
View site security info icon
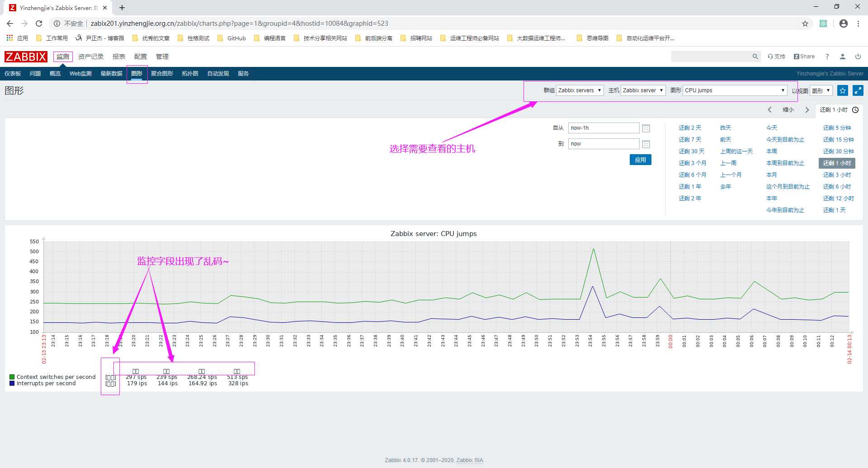(x=57, y=24)
